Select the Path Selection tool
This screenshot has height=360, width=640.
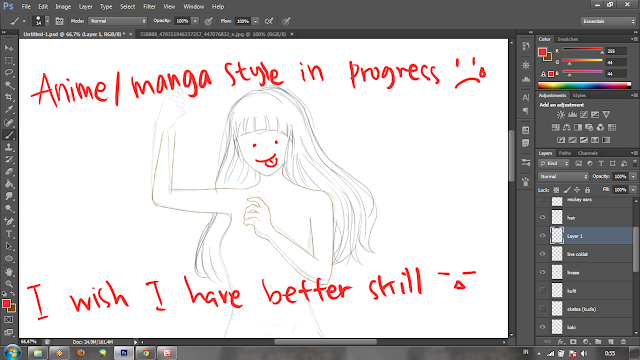point(9,246)
